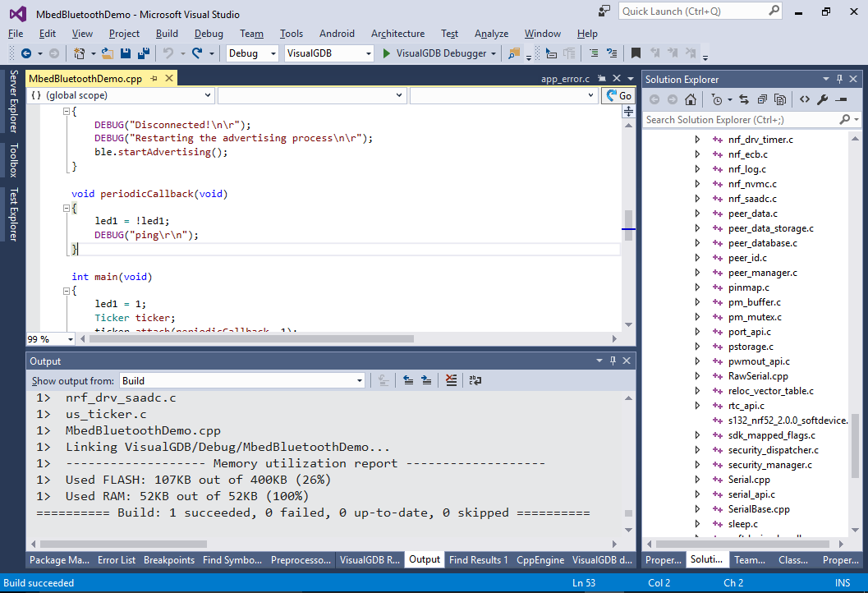The image size is (868, 593).
Task: Open the app_error.c preview tab
Action: click(x=565, y=79)
